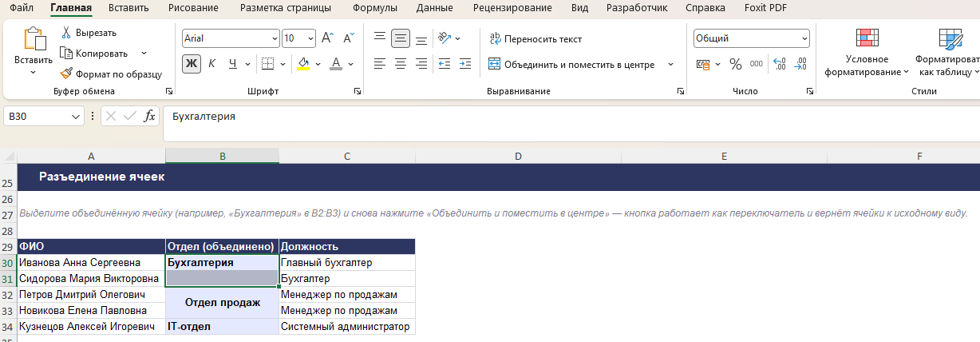Apply percent style
The image size is (980, 342).
[735, 64]
